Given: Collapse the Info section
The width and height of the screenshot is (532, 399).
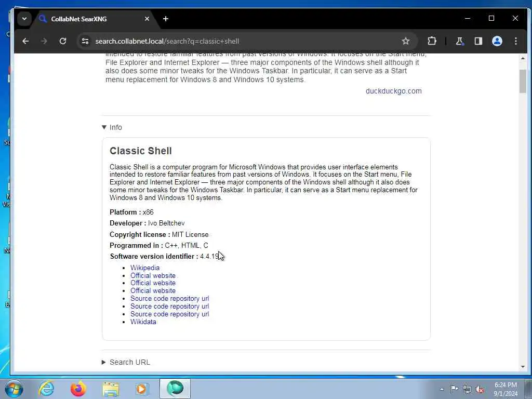Looking at the screenshot, I should point(112,127).
